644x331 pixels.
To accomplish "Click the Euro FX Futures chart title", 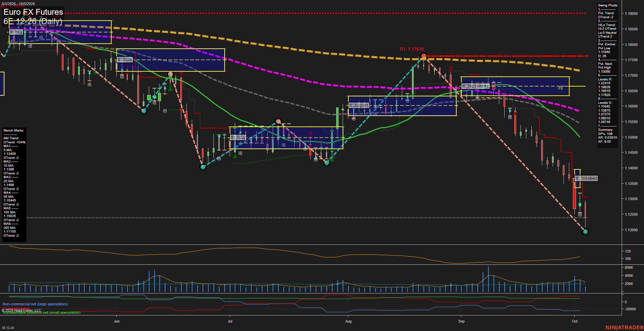I will 33,12.
